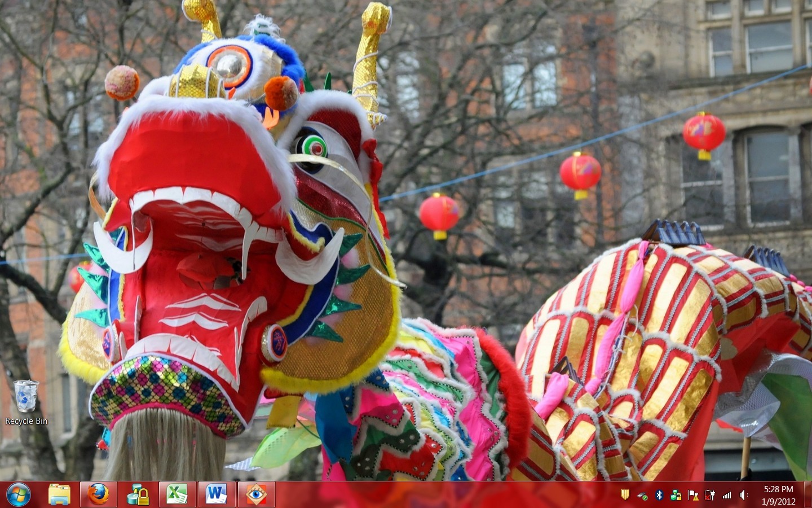
Task: Open the network lock app on taskbar
Action: (138, 495)
